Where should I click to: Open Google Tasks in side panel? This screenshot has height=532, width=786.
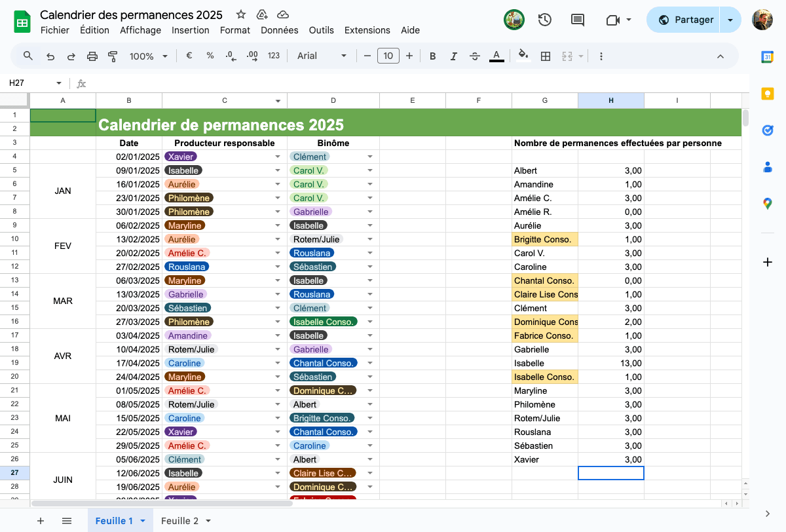pos(768,130)
